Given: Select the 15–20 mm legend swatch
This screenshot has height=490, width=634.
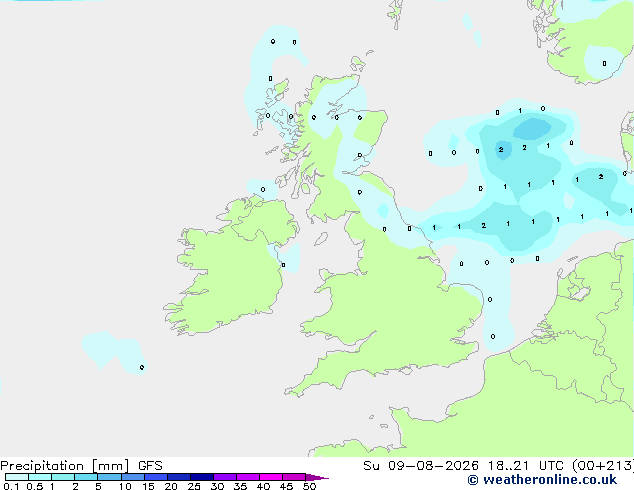Looking at the screenshot, I should click(x=156, y=477).
